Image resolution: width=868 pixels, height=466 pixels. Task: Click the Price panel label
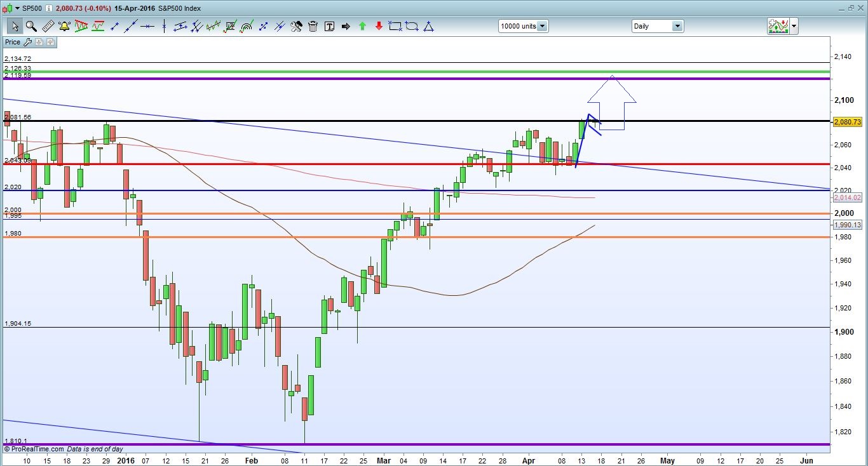tap(13, 43)
